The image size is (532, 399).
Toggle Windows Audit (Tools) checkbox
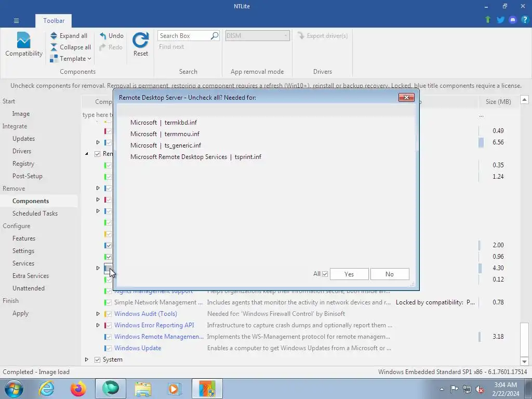pyautogui.click(x=108, y=314)
